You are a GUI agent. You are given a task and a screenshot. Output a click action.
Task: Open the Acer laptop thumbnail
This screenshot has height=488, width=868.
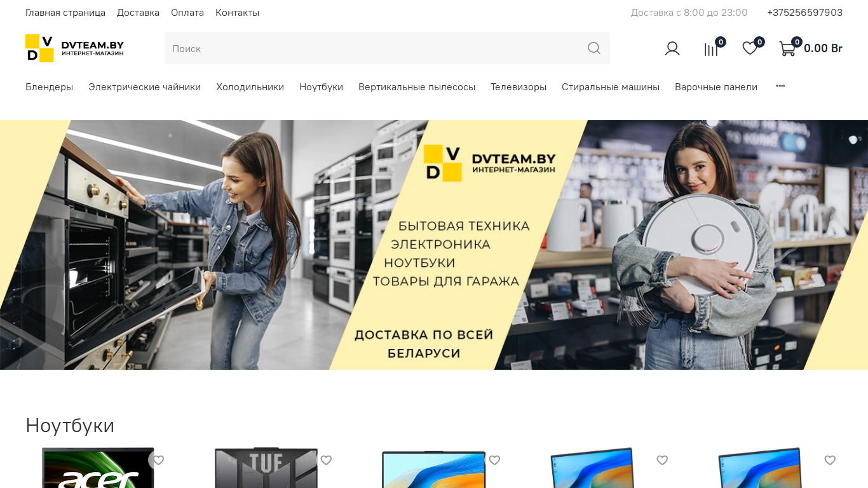98,468
